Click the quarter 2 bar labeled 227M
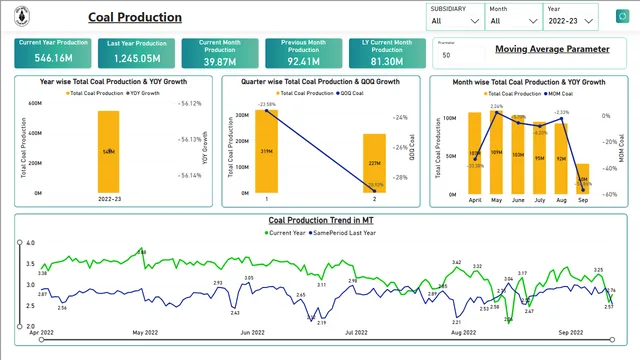 pyautogui.click(x=374, y=163)
